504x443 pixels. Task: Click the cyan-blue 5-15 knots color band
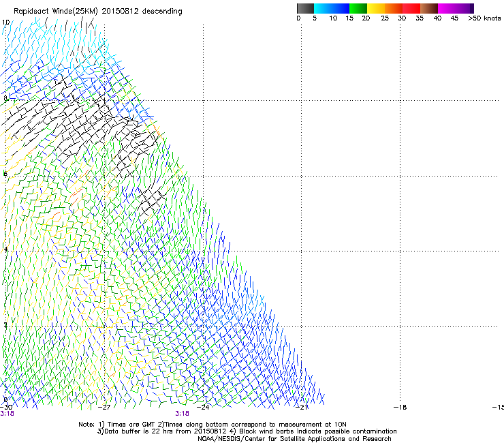pos(332,8)
